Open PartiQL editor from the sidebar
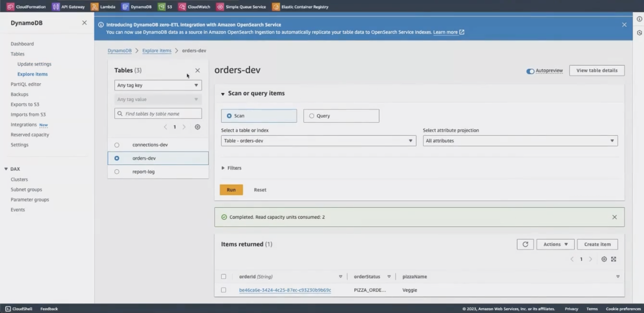 (x=26, y=84)
